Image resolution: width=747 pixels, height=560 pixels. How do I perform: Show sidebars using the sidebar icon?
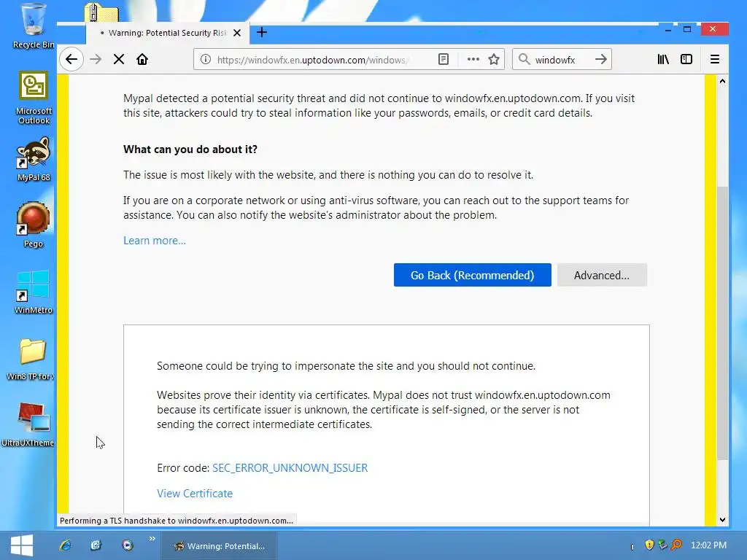click(x=686, y=60)
